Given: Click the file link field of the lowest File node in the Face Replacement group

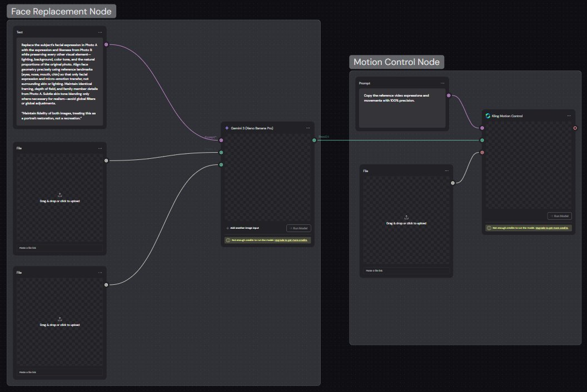Looking at the screenshot, I should [60, 372].
